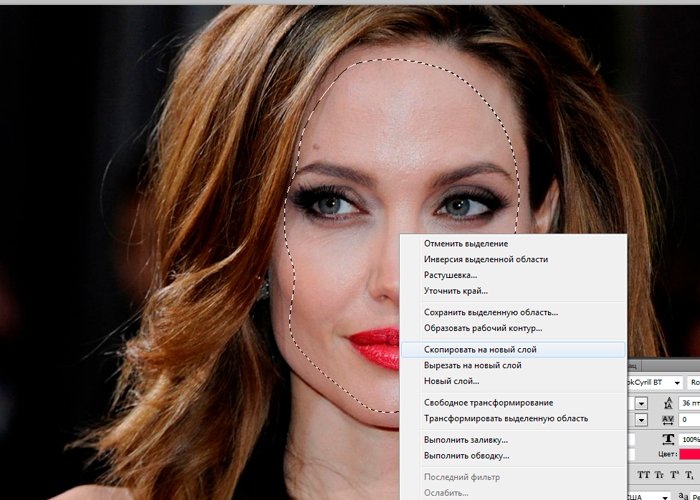Image resolution: width=700 pixels, height=500 pixels.
Task: Click the anti-aliasing 'aa' icon
Action: click(683, 496)
